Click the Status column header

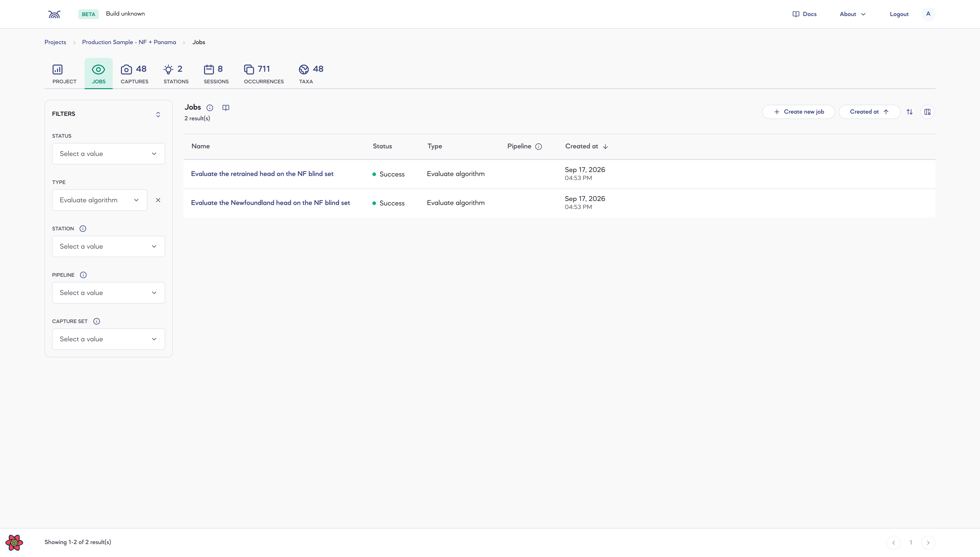pos(382,146)
